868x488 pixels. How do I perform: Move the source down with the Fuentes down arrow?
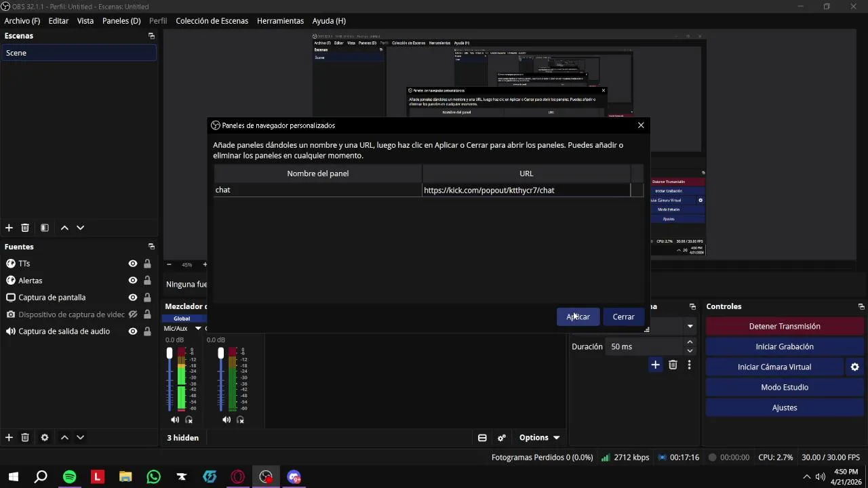pyautogui.click(x=80, y=438)
